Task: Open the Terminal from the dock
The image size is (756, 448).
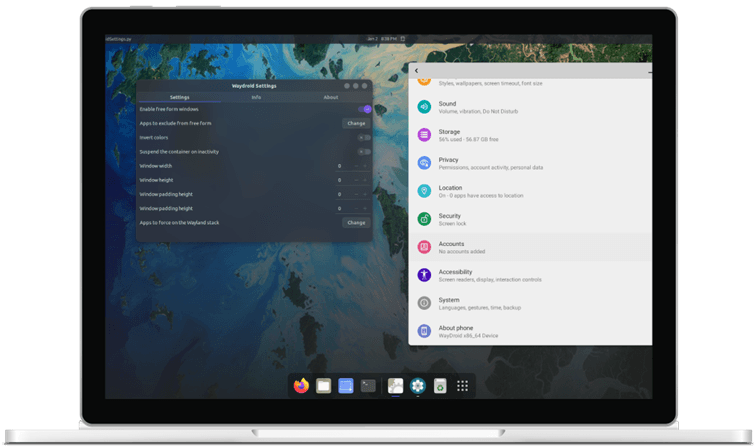Action: 368,385
